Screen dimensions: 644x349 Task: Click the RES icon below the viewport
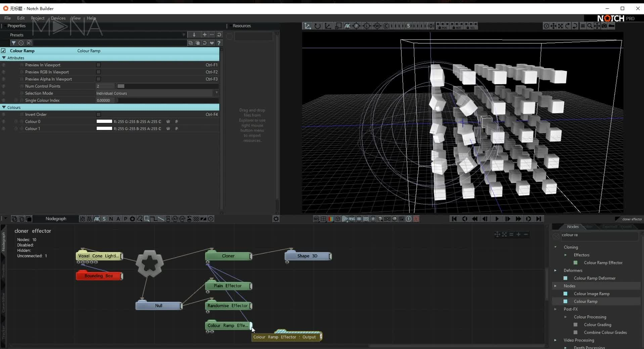click(316, 219)
